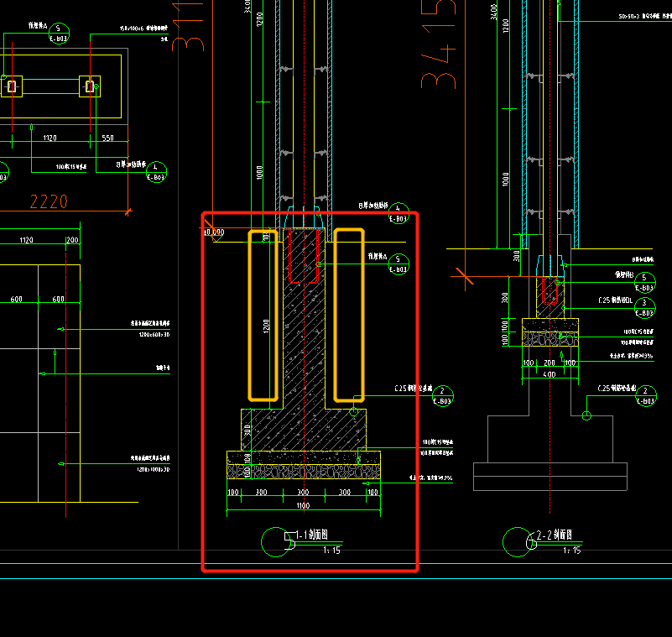Screen dimensions: 672x637
Task: Select the middle 300 dimension under the 1-1 footing
Action: [303, 492]
